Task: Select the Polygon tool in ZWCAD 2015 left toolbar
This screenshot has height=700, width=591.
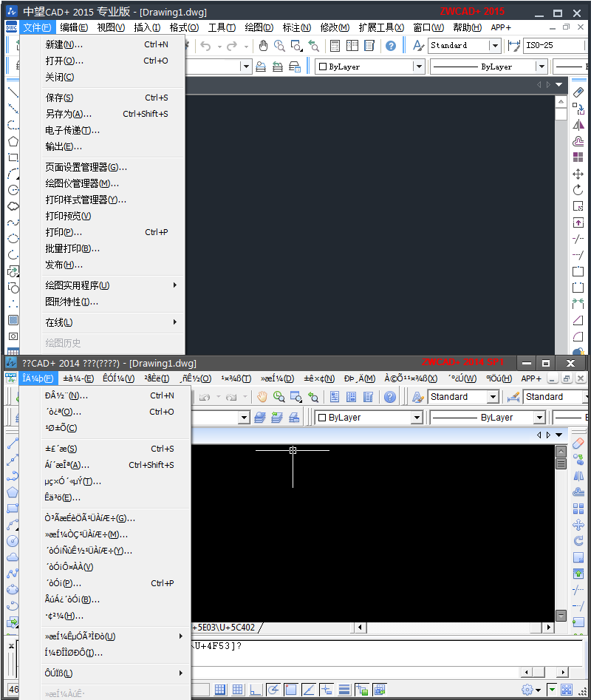Action: pos(13,141)
